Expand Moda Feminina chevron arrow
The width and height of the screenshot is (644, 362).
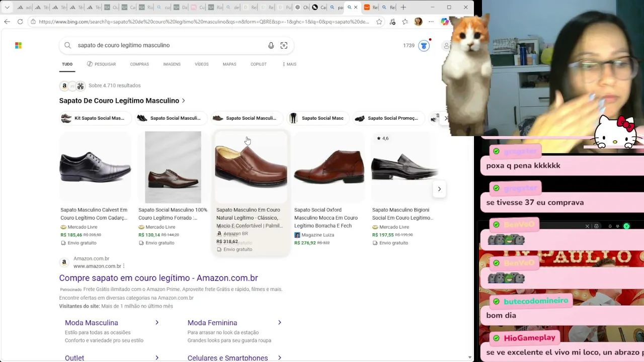tap(280, 323)
